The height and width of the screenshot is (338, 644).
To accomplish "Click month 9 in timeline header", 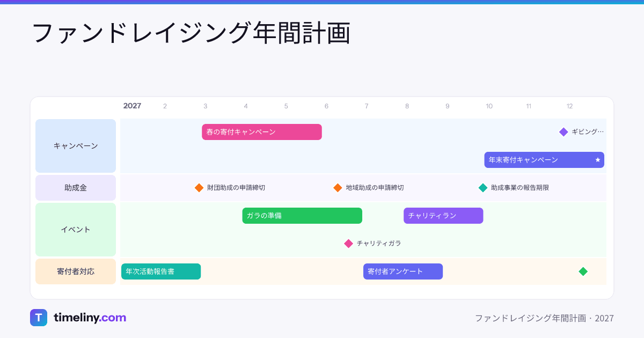I will coord(447,106).
